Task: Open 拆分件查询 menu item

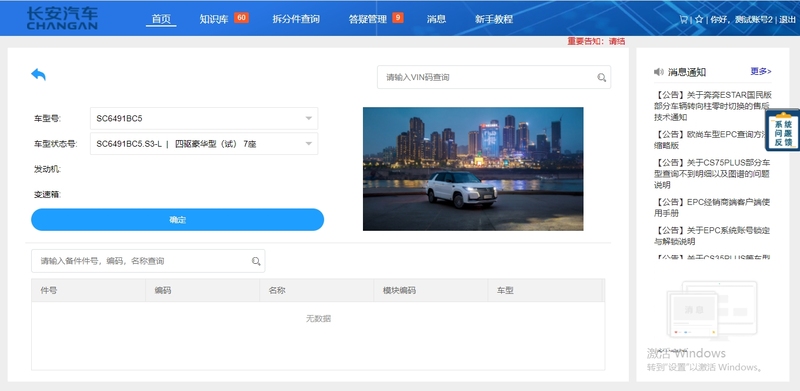Action: click(x=296, y=19)
